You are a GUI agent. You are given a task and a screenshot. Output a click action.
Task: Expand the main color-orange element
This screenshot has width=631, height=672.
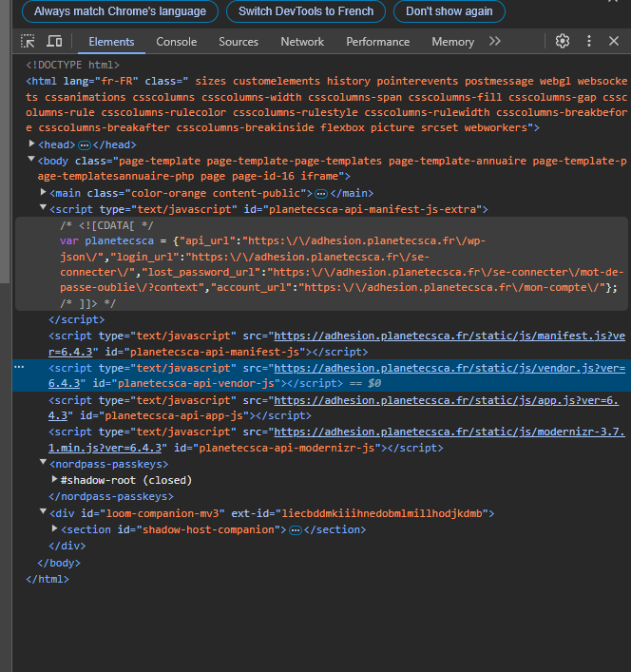pos(44,192)
